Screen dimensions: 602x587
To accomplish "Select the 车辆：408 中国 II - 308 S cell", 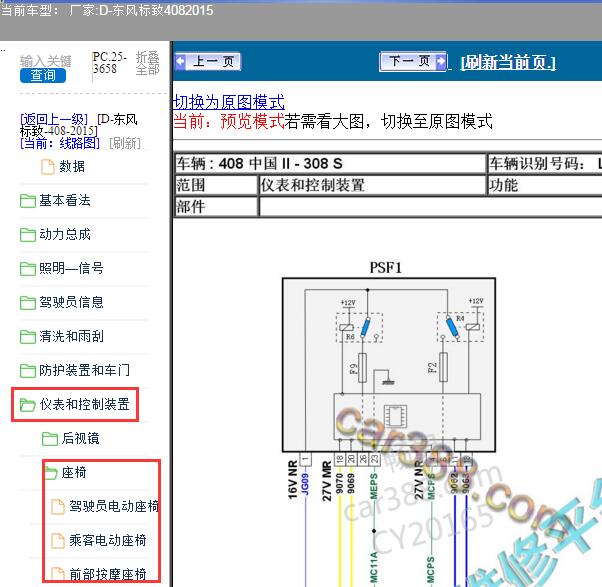I will (x=330, y=164).
